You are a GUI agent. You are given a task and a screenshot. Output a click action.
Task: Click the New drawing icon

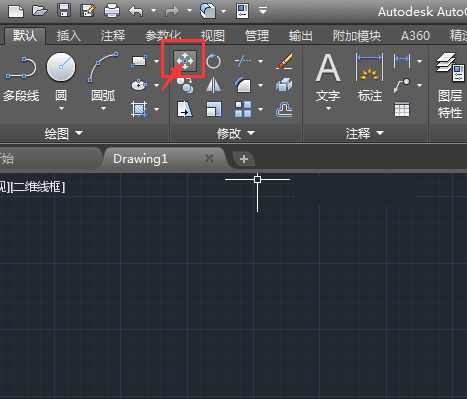point(16,11)
